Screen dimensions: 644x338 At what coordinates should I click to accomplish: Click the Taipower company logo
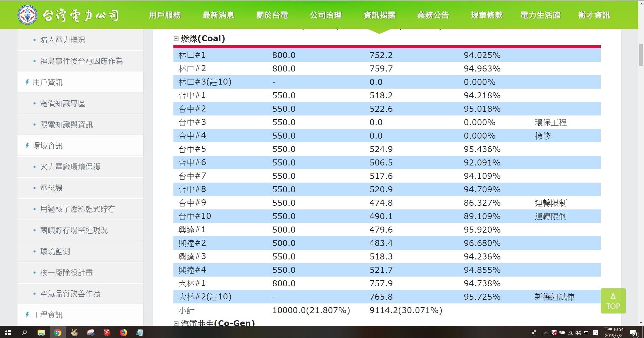(x=68, y=15)
